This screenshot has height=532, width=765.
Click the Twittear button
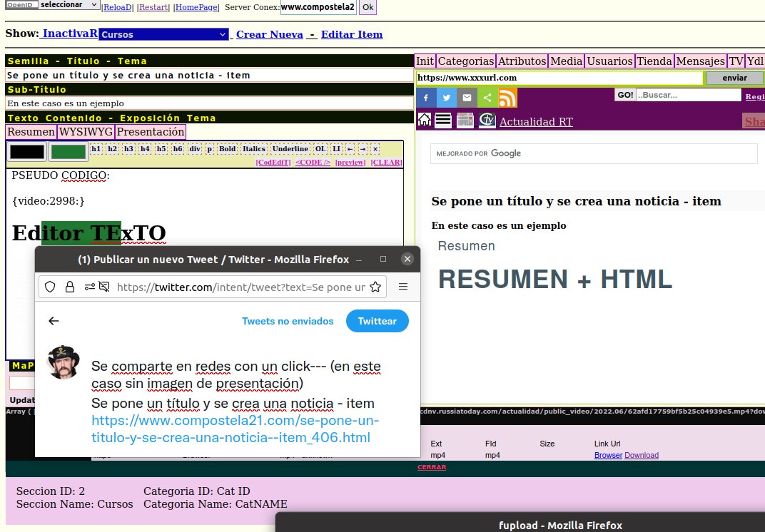[377, 321]
